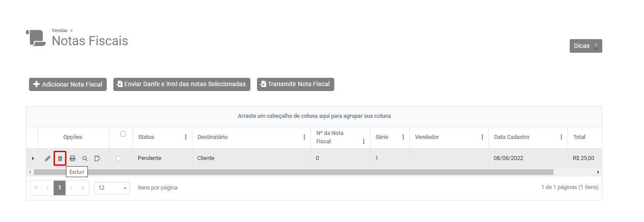Click the Vendas breadcrumb link
The height and width of the screenshot is (222, 644).
click(60, 31)
